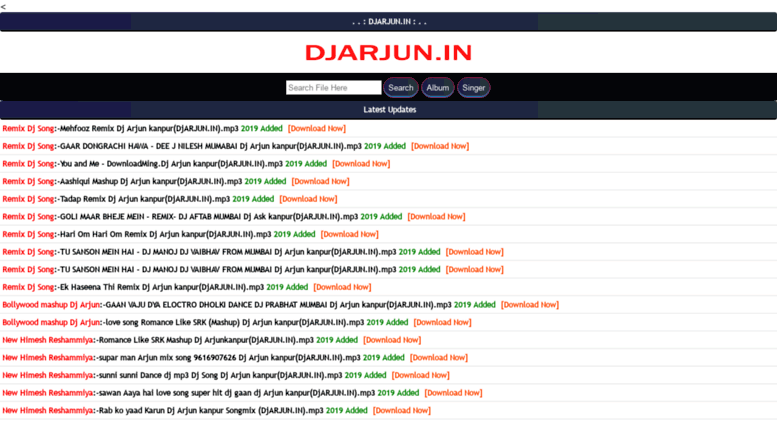
Task: Download the Mehfooz Remix mp3
Action: point(316,129)
